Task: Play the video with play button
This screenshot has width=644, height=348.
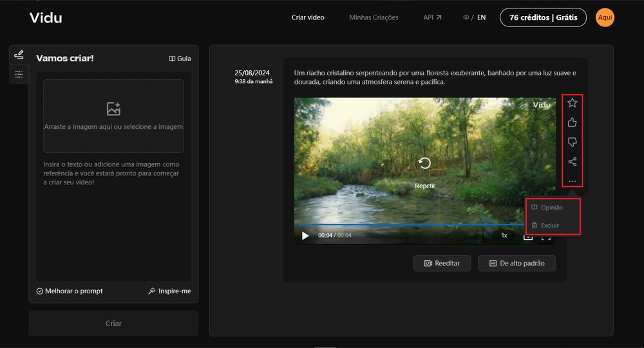Action: click(x=305, y=235)
